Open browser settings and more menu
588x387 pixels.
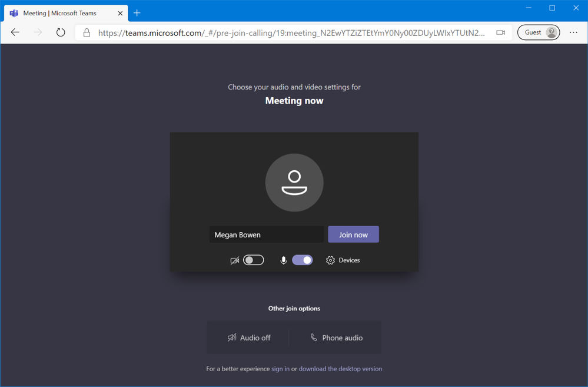(573, 33)
